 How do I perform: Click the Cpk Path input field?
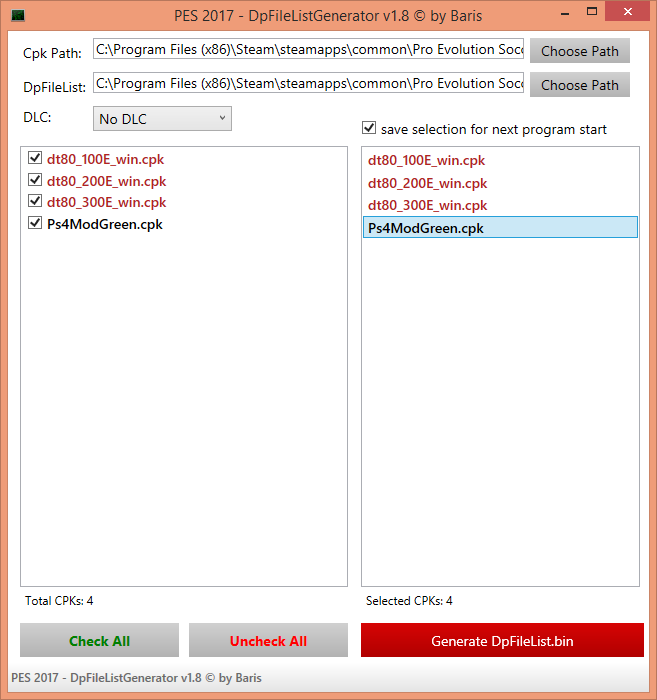[x=308, y=49]
